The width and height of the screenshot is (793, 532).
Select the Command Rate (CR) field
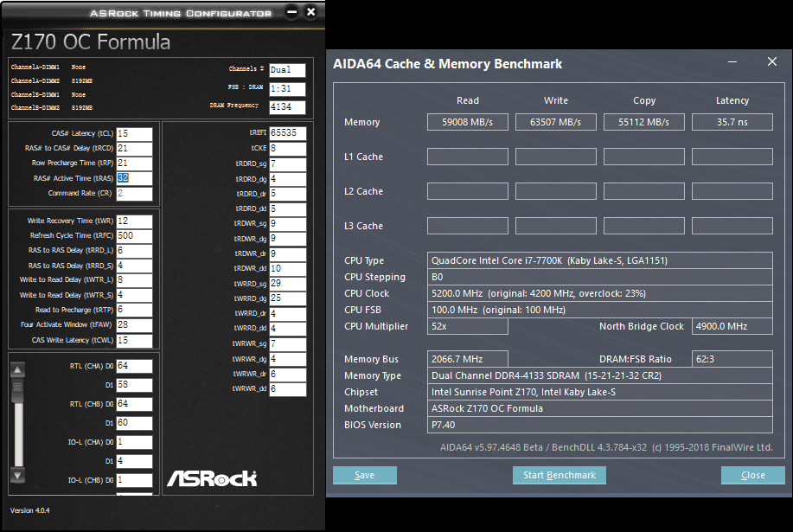[134, 193]
